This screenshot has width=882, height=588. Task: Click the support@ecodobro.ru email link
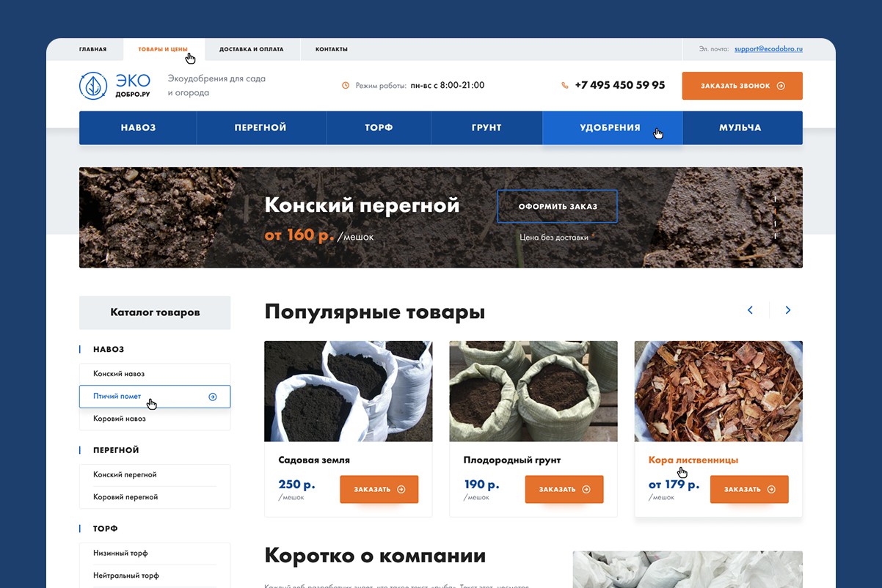[768, 49]
